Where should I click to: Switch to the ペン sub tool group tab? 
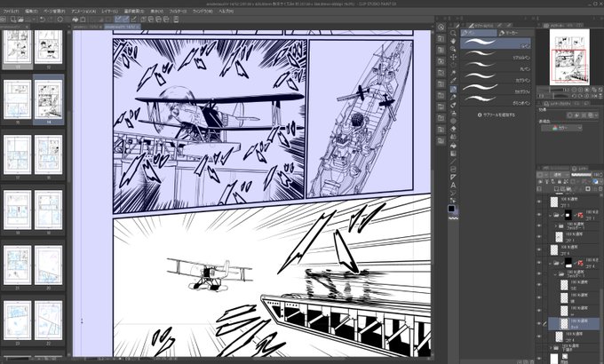click(479, 33)
